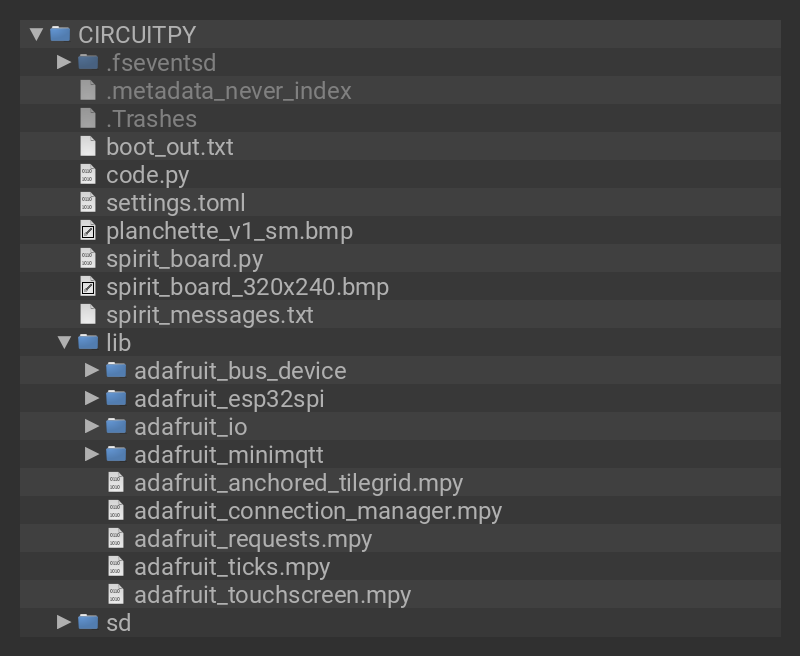
Task: Click the code.py file icon
Action: tap(88, 175)
